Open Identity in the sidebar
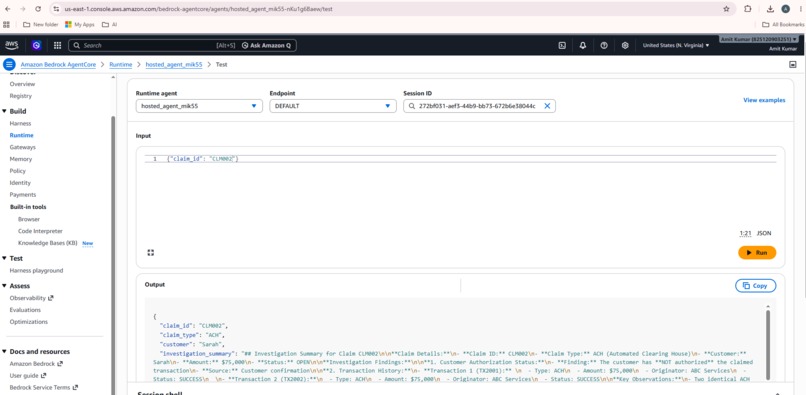The image size is (806, 395). coord(20,183)
